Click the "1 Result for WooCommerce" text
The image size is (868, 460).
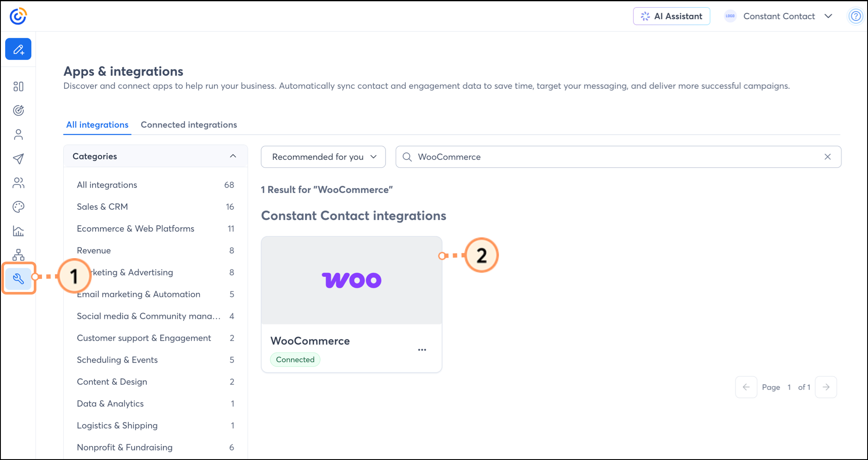point(327,190)
